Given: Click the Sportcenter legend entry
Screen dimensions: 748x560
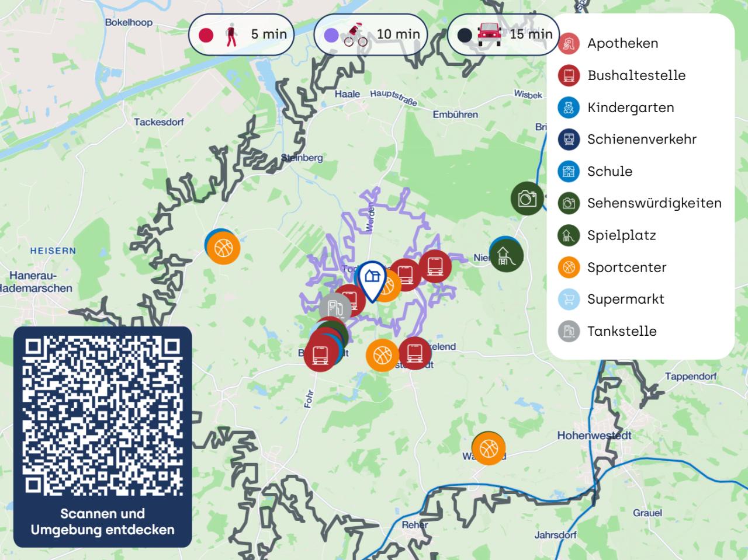Looking at the screenshot, I should tap(626, 267).
